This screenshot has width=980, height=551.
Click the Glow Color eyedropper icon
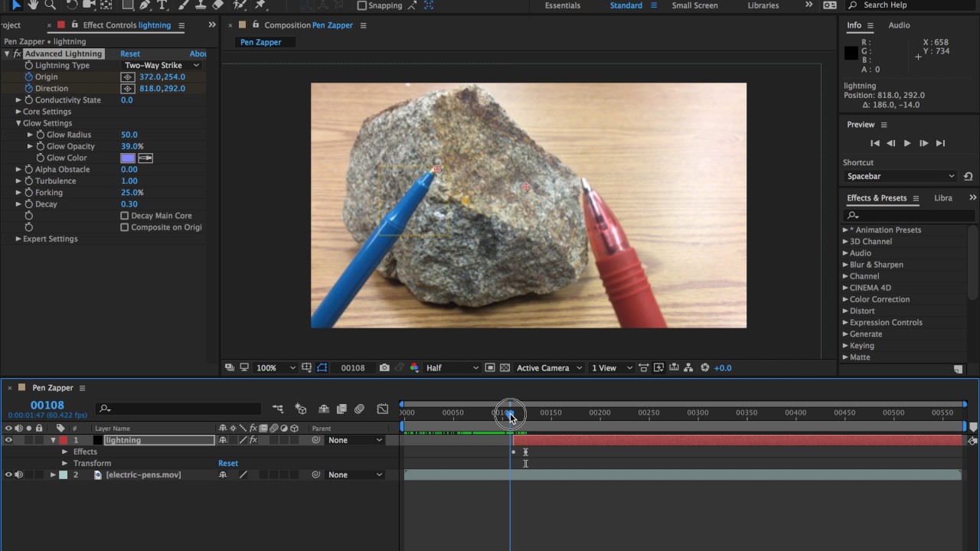(145, 158)
